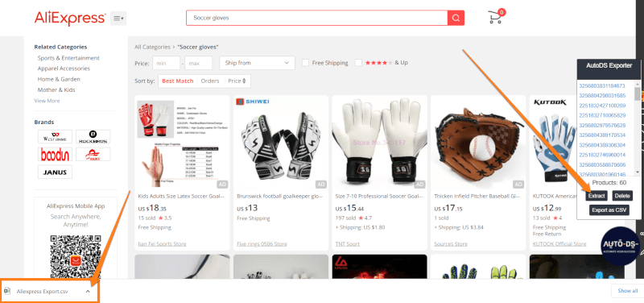The image size is (644, 303).
Task: Open the AliExpress categories menu icon
Action: pos(118,18)
